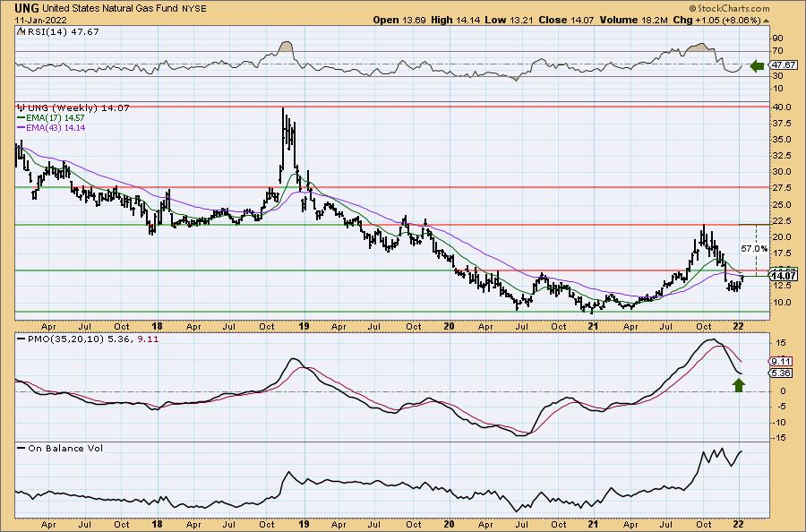Click the boxed 5.36 PMO axis tag
Screen dimensions: 806x532
(781, 373)
